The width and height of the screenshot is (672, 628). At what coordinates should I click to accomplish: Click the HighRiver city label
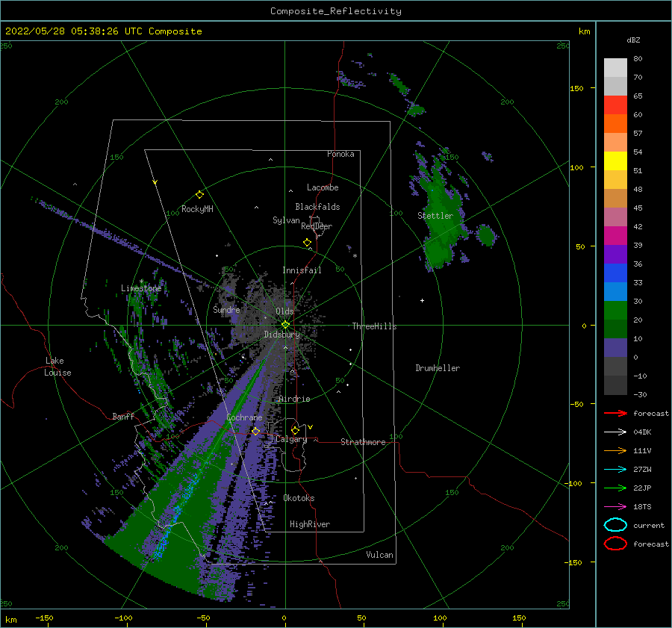point(310,524)
